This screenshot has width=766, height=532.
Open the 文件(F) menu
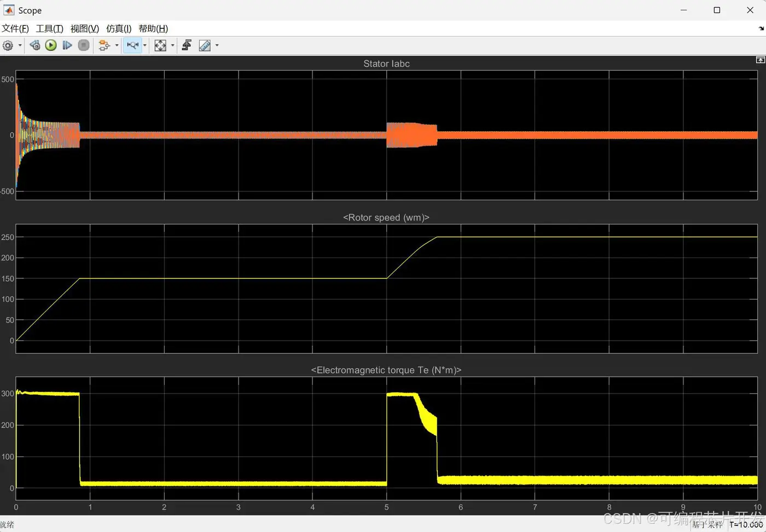(x=15, y=28)
